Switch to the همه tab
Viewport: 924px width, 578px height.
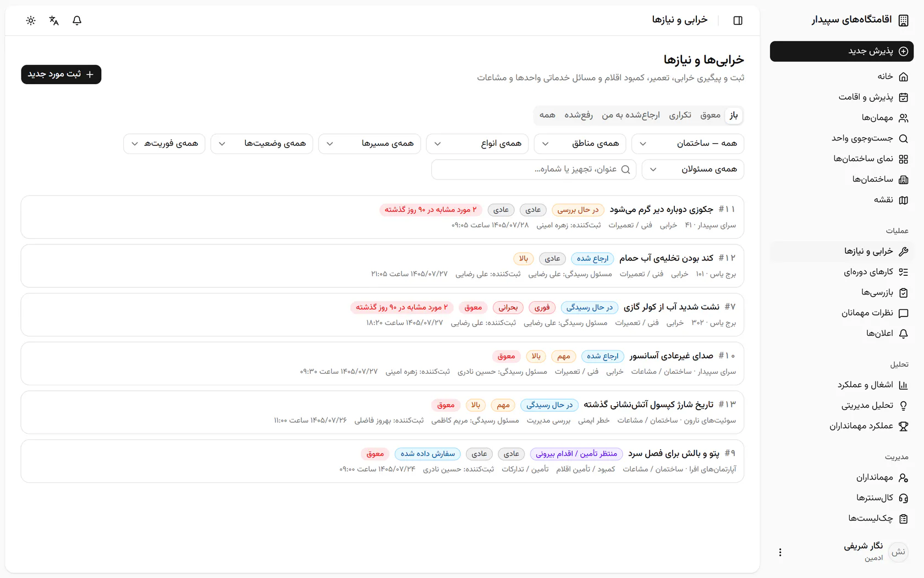[547, 115]
